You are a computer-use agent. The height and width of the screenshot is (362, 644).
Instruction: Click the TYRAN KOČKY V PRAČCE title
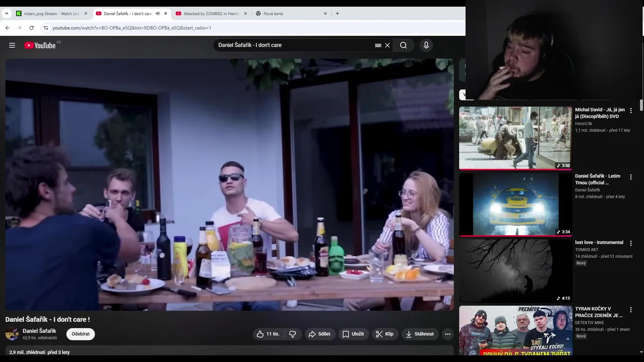[599, 312]
